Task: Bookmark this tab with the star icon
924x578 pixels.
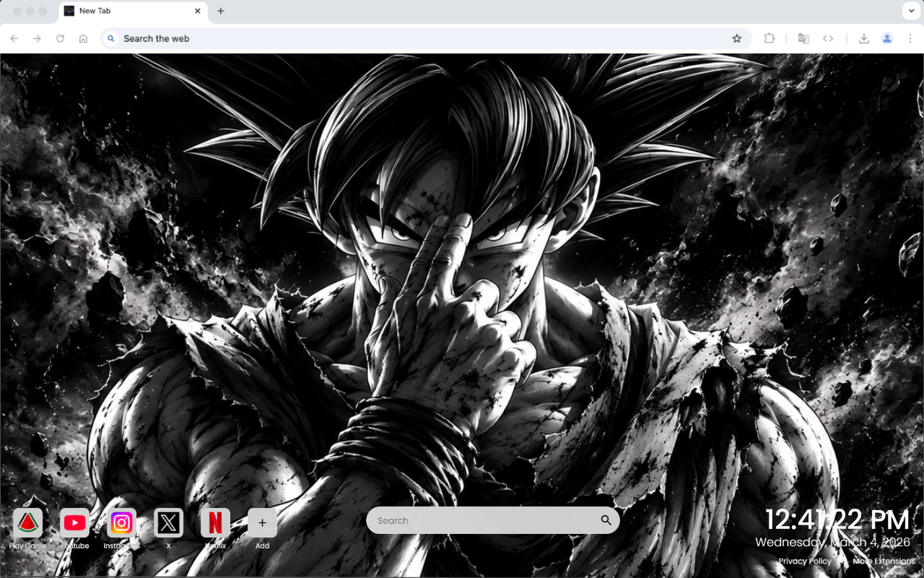Action: point(736,38)
